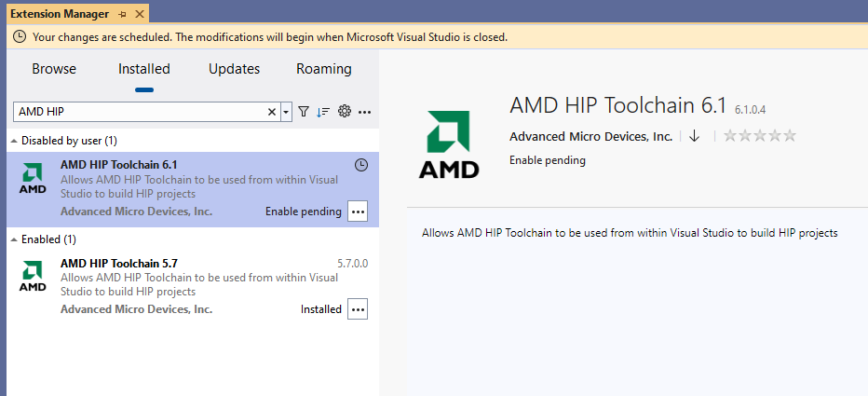Click the download arrow icon in details
The width and height of the screenshot is (868, 396).
pyautogui.click(x=694, y=136)
